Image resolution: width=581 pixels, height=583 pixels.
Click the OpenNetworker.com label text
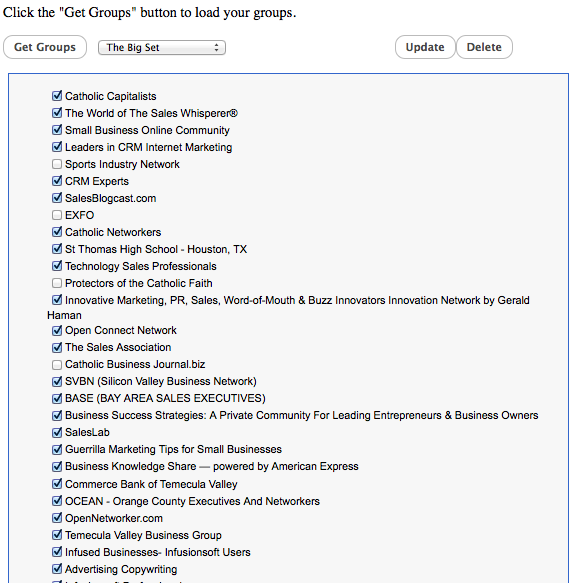(114, 518)
